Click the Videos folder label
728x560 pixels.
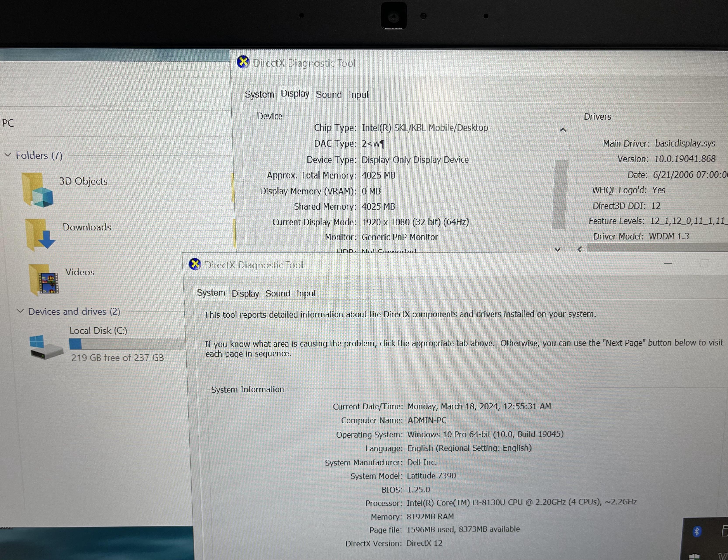[80, 272]
